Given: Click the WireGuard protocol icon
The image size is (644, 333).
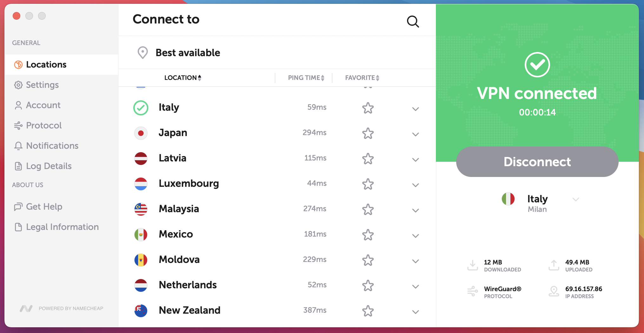Looking at the screenshot, I should click(x=472, y=291).
